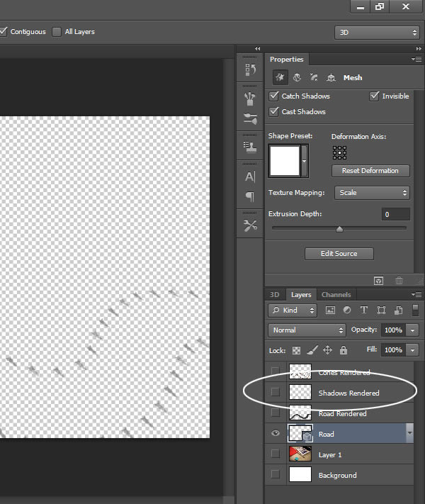Select the Mesh properties icon
425x504 pixels.
click(x=280, y=77)
